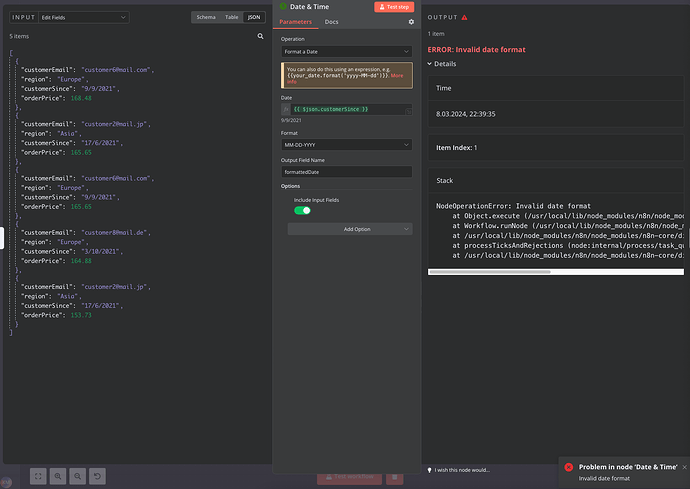Screen dimensions: 690x489
Task: Open the Edit Fields input selector
Action: click(84, 17)
